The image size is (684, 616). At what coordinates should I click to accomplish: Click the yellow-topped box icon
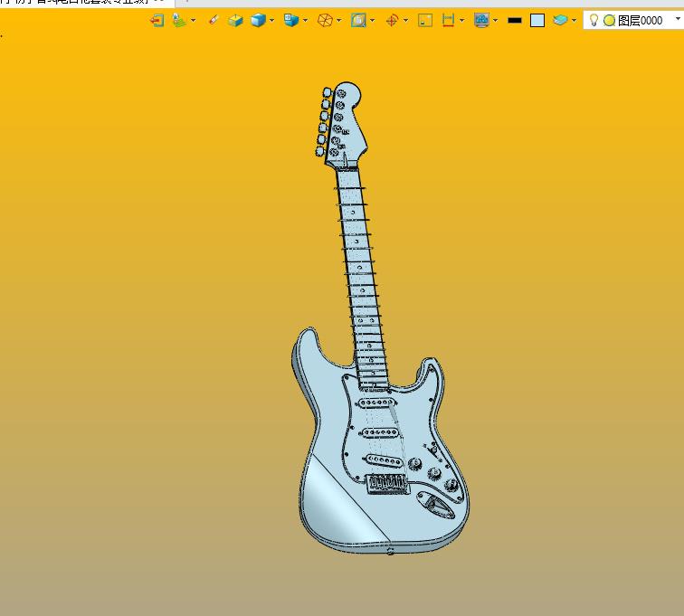coord(235,21)
